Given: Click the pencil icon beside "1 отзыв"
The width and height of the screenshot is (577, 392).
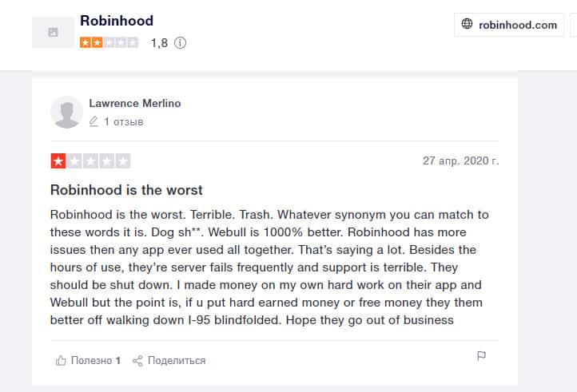Looking at the screenshot, I should (x=94, y=122).
